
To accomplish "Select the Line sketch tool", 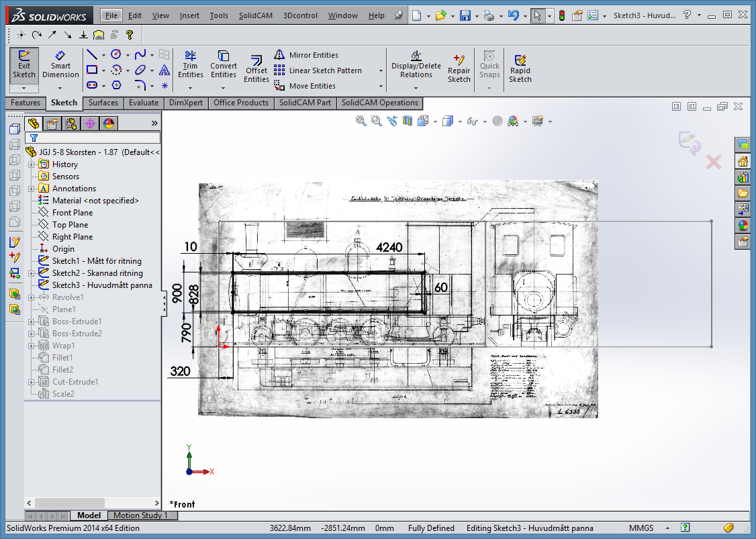I will pyautogui.click(x=91, y=55).
